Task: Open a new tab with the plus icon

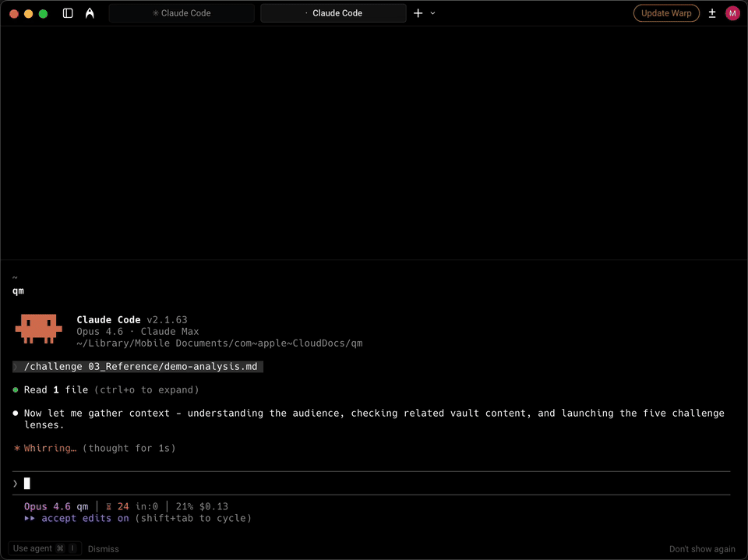Action: (418, 12)
